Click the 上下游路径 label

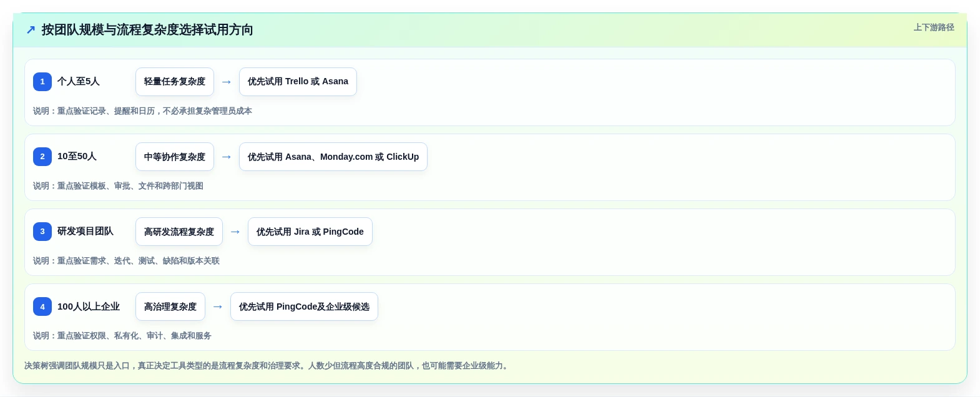(934, 27)
